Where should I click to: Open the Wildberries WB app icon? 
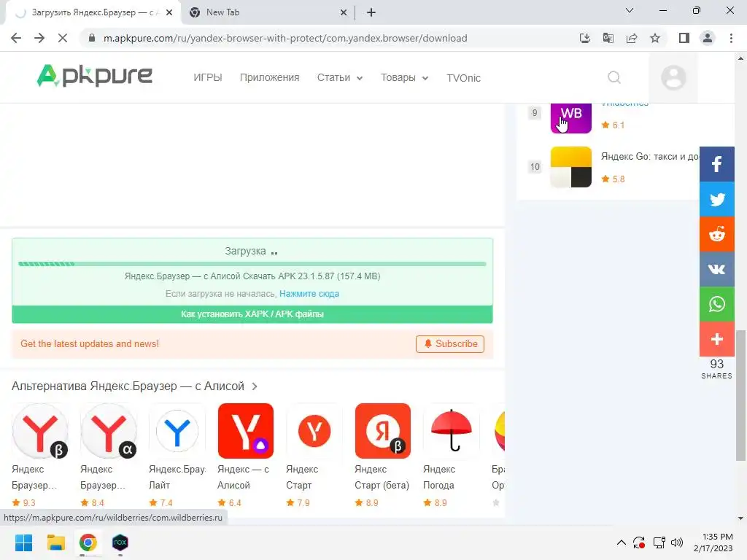pos(570,117)
